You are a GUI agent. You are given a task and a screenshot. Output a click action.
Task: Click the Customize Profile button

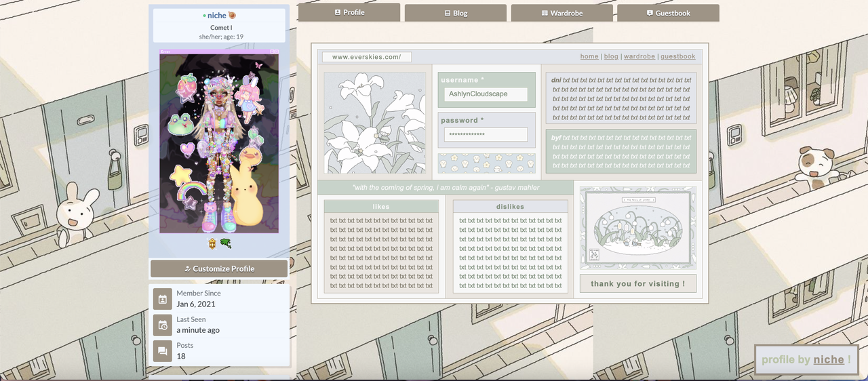(219, 268)
